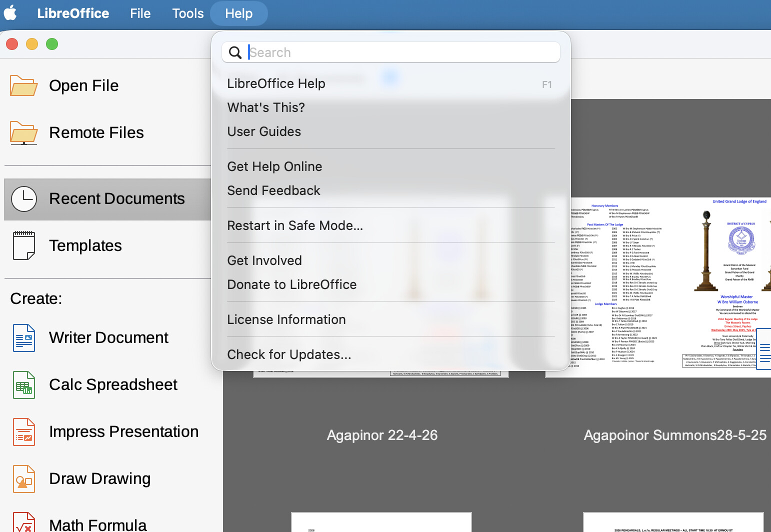Select Restart in Safe Mode
Screen dimensions: 771x532
pyautogui.click(x=295, y=225)
